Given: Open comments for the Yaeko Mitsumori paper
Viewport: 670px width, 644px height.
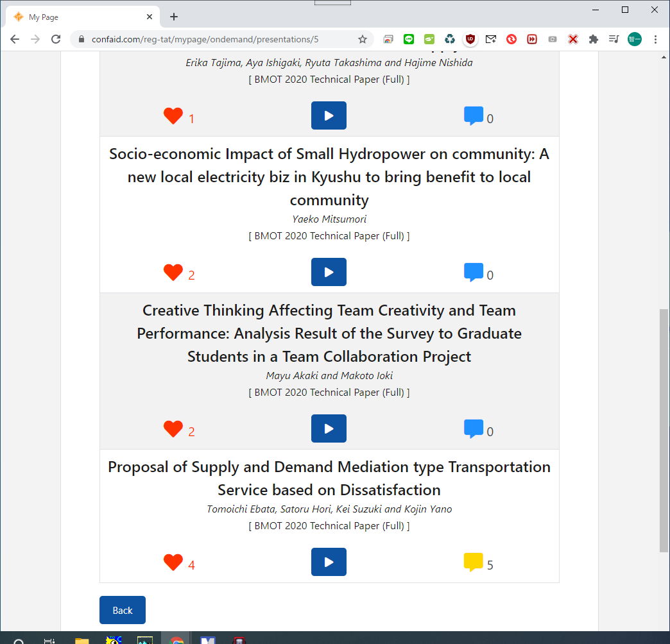Looking at the screenshot, I should (473, 273).
